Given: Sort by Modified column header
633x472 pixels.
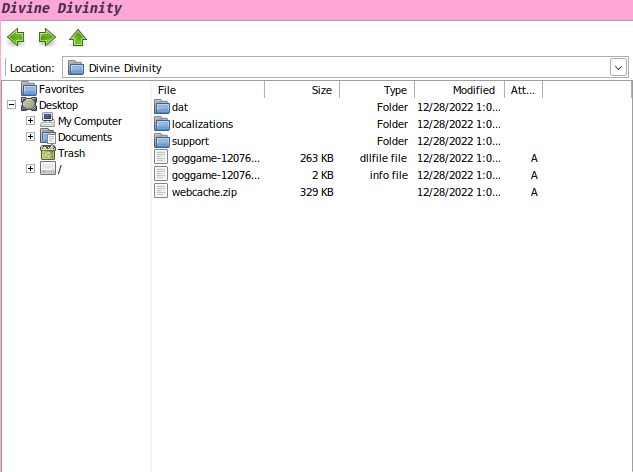Looking at the screenshot, I should click(459, 90).
